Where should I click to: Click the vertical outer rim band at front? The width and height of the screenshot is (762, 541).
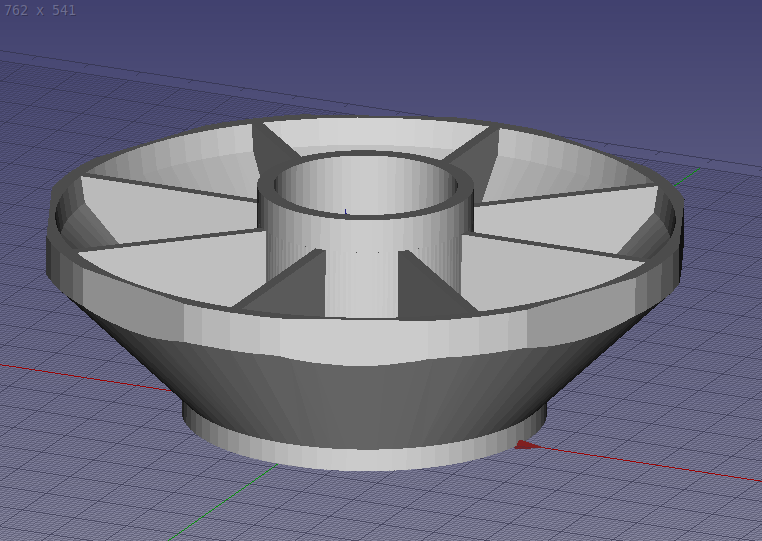click(360, 340)
